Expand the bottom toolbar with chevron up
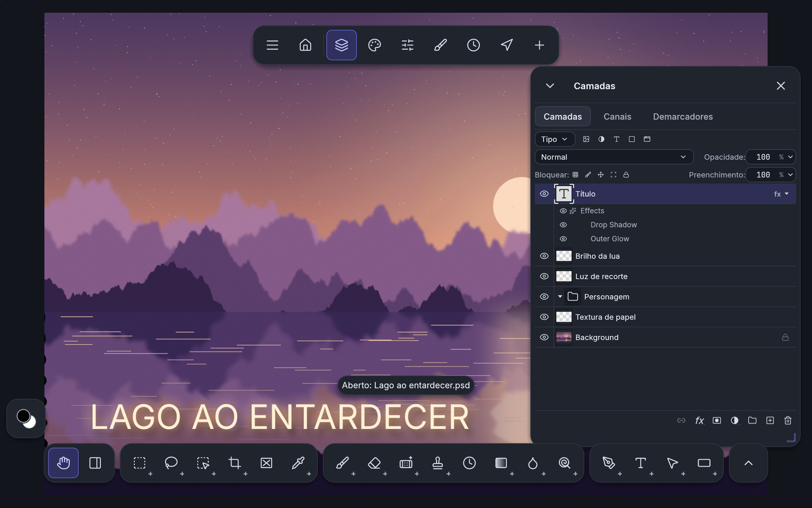 [x=749, y=463]
